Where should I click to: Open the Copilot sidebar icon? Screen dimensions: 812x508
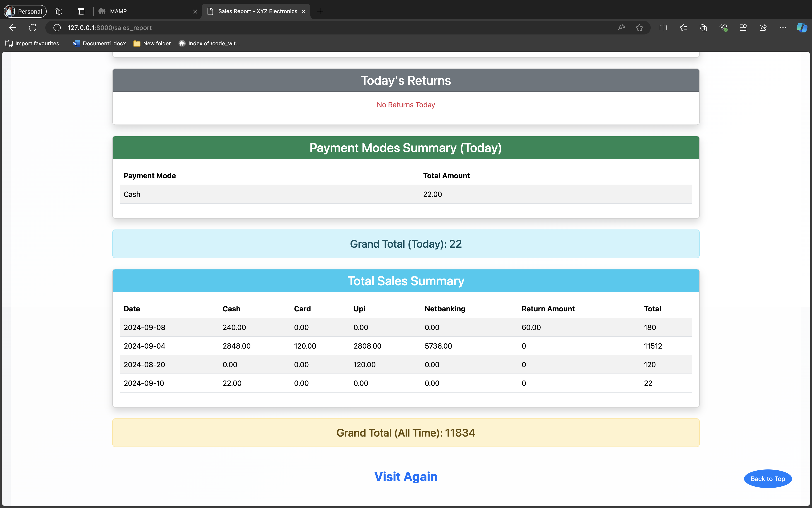802,27
